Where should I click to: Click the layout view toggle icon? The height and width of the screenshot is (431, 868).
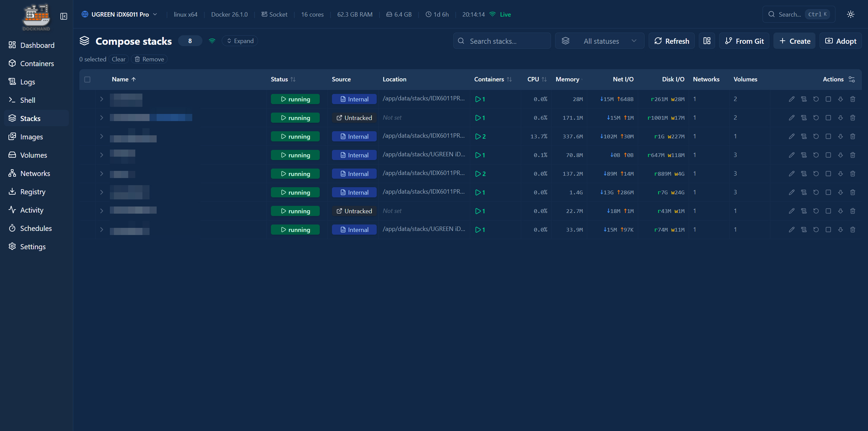click(707, 41)
